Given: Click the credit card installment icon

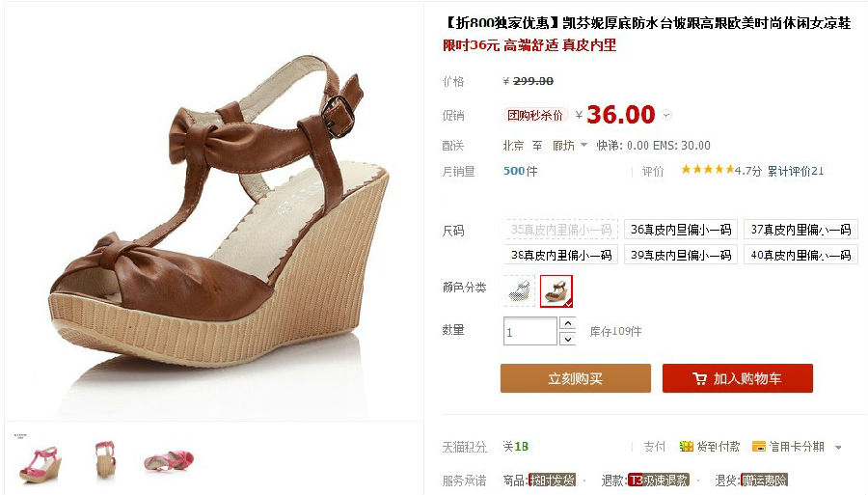Looking at the screenshot, I should (x=759, y=447).
